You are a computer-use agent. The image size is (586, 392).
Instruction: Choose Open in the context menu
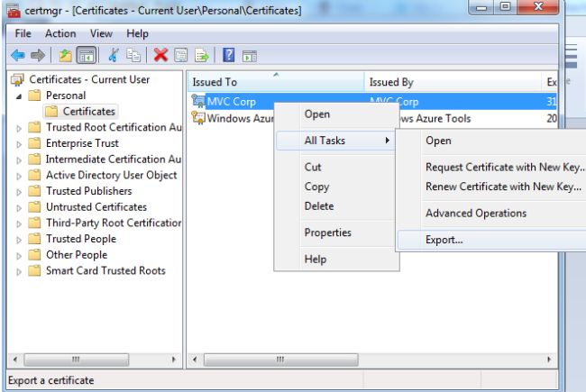(337, 114)
